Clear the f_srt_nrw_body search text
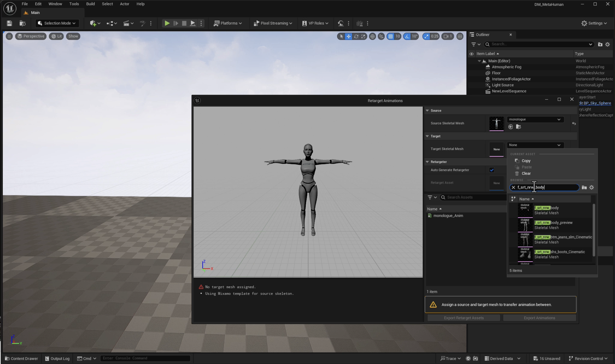615x364 pixels. 513,187
